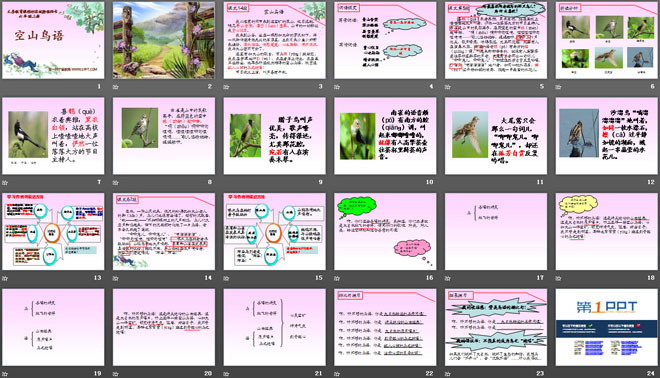660x378 pixels.
Task: Select slide 16 with the green cloud bubble
Action: pos(385,232)
